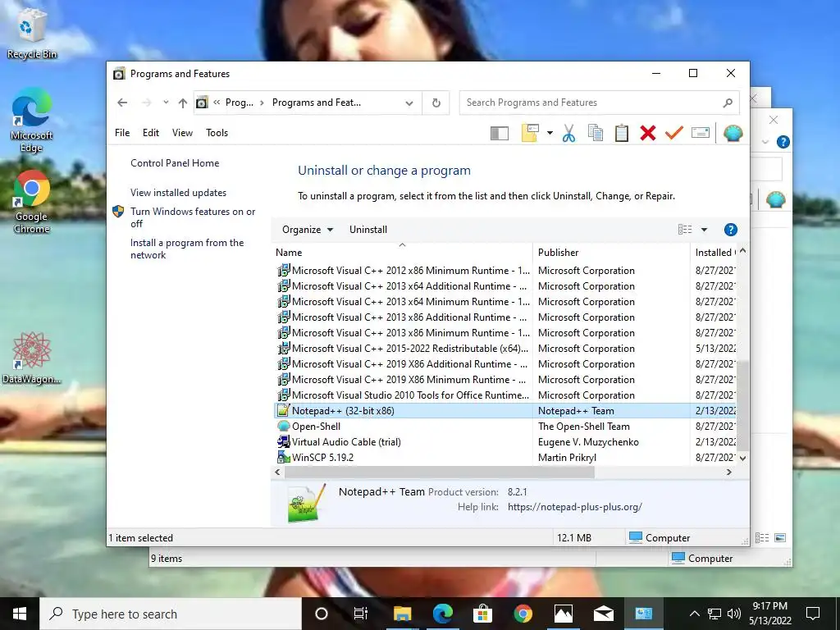Click the scroll down arrow of the list
This screenshot has width=840, height=630.
[742, 458]
